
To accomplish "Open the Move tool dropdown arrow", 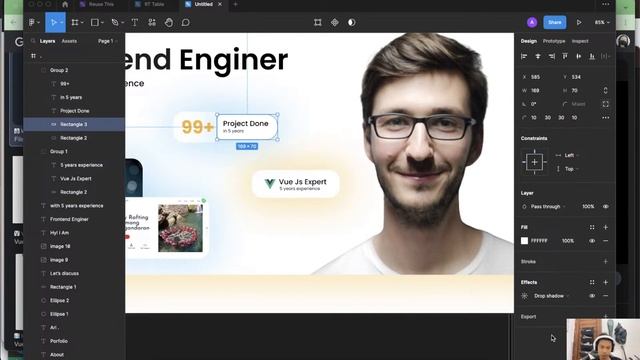I will point(61,22).
